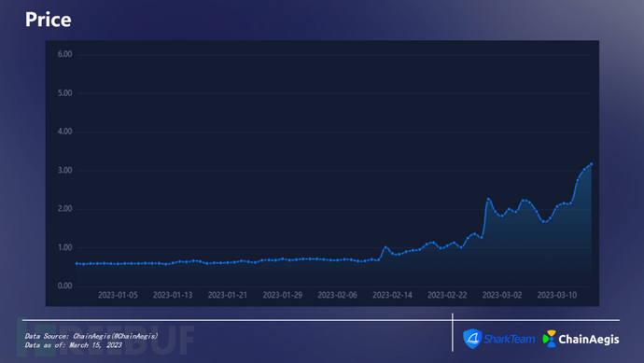Screen dimensions: 644x363
Task: Click the price spike data point near 2023-02-14
Action: pos(385,247)
